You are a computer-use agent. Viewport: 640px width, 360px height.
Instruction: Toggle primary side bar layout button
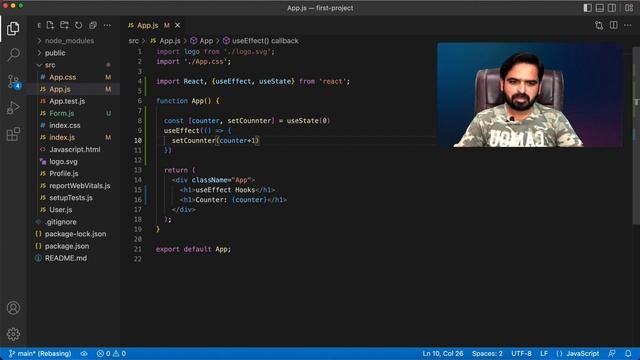(x=587, y=8)
